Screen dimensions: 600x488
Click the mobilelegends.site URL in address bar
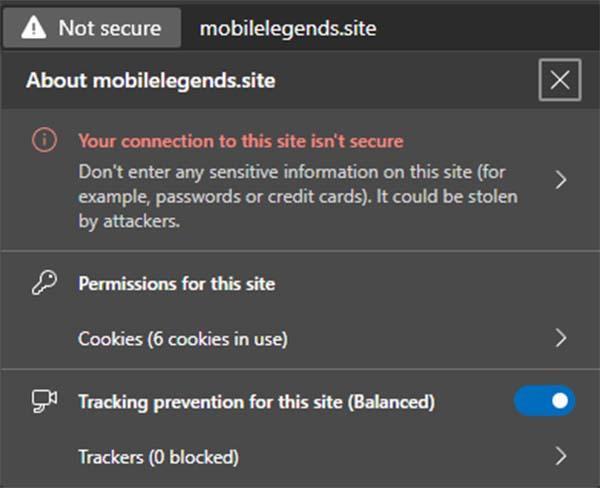(288, 29)
